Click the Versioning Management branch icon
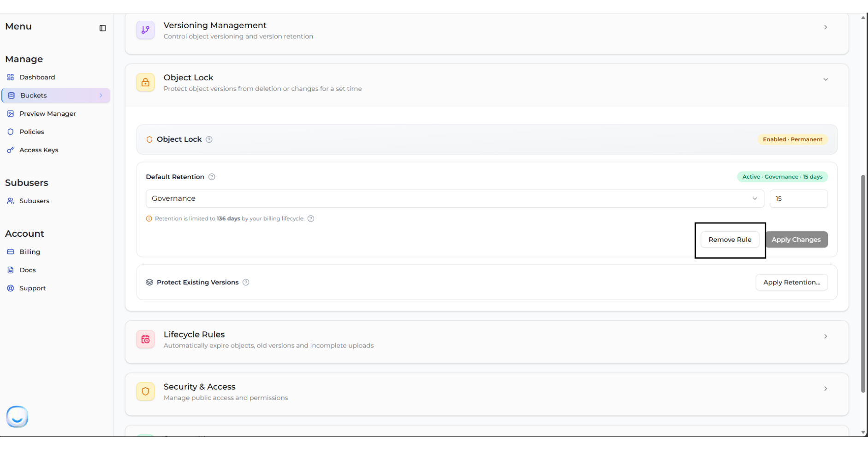 click(145, 30)
